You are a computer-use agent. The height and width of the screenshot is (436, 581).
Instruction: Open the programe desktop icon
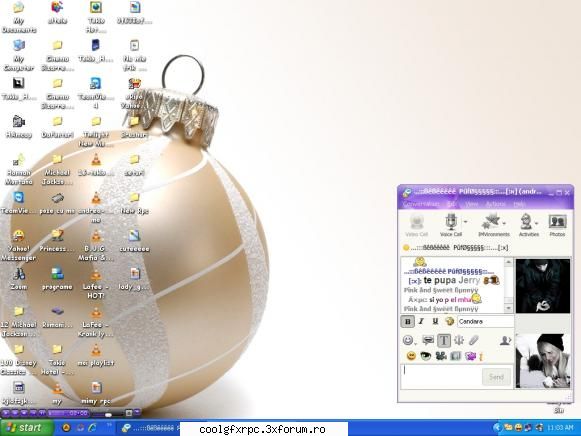(x=57, y=279)
